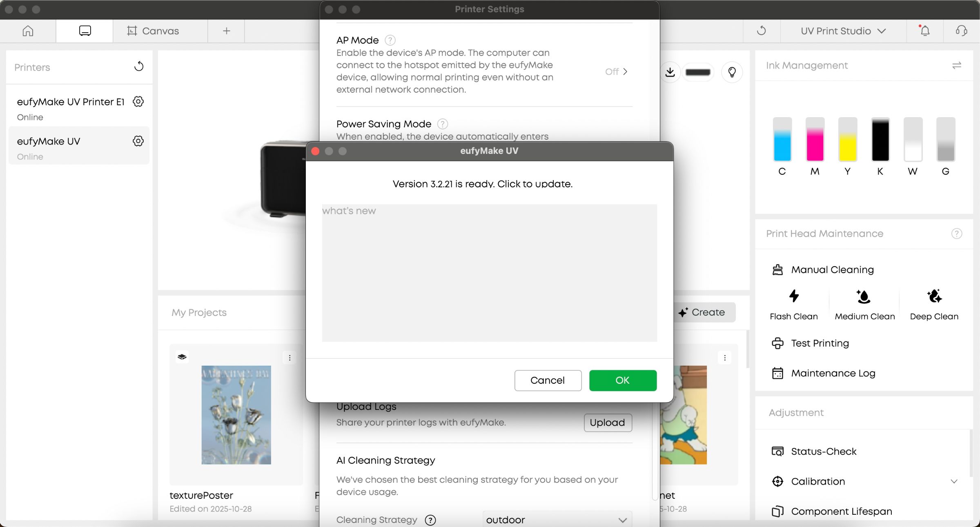Start a Medium Clean
The image size is (980, 527).
point(864,305)
